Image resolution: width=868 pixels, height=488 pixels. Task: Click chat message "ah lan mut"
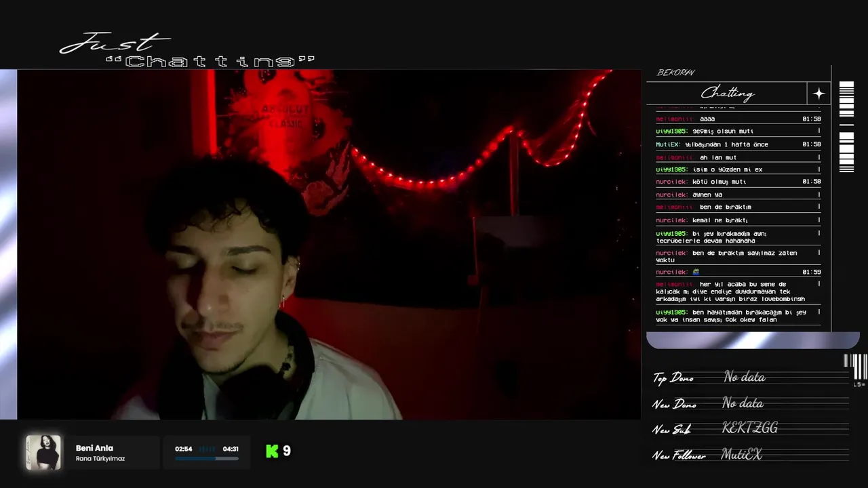coord(717,157)
